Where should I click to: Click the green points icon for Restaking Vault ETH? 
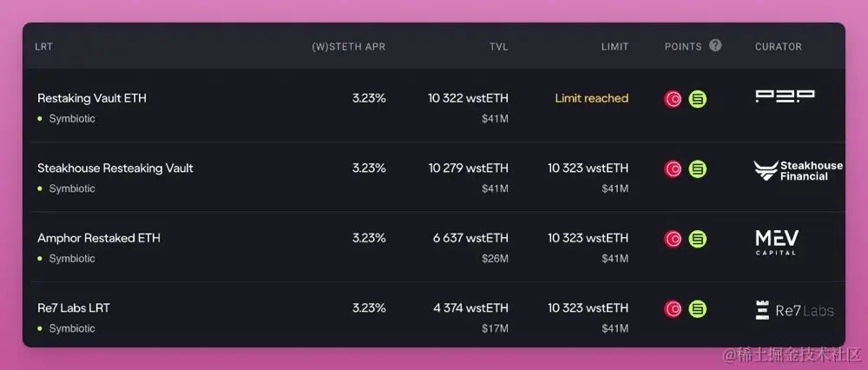pyautogui.click(x=698, y=99)
